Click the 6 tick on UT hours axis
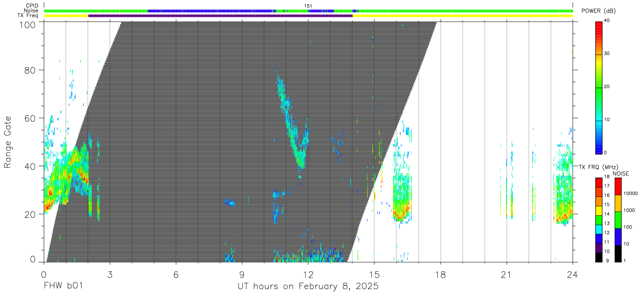Viewport: 644px width, 297px height. (176, 274)
